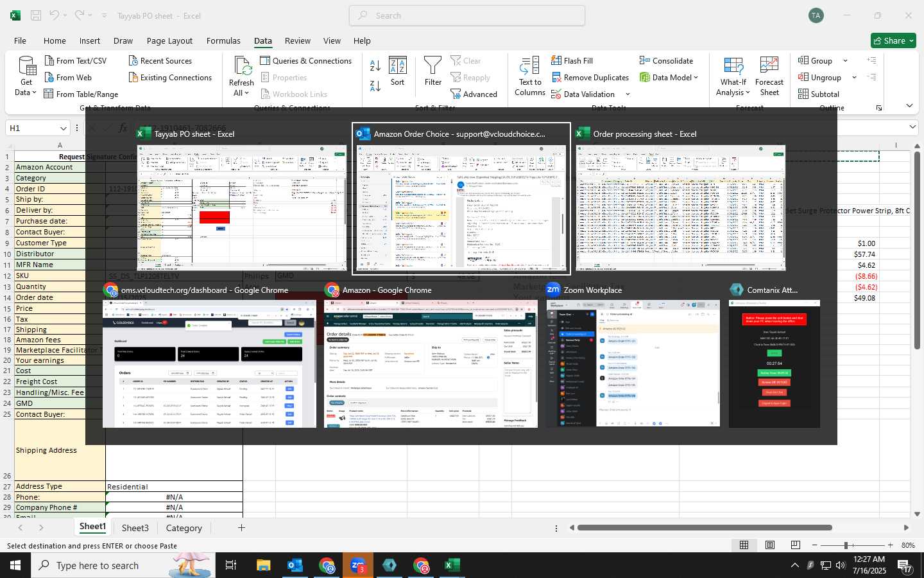Switch to Page Layout view in status bar
The width and height of the screenshot is (924, 578).
(769, 545)
